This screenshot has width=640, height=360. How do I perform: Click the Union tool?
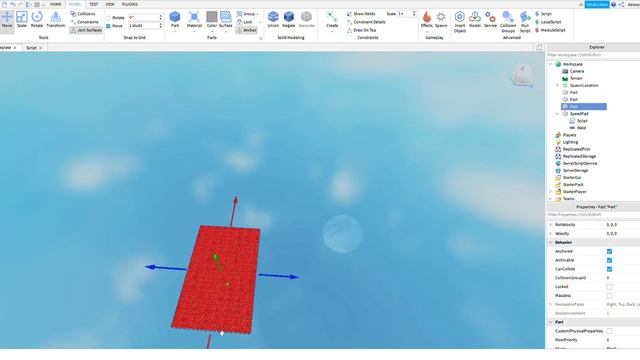(x=273, y=20)
